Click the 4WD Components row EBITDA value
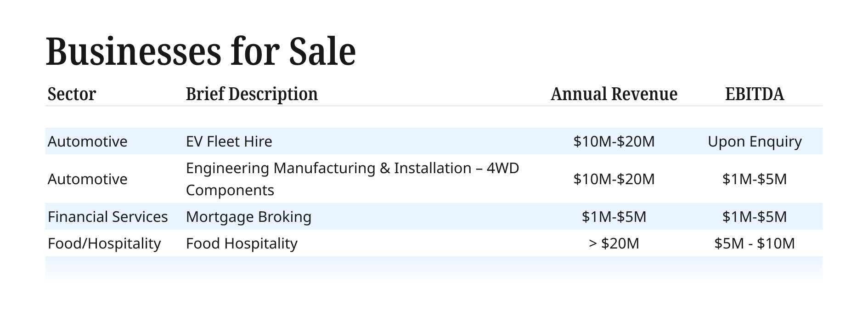Image resolution: width=868 pixels, height=322 pixels. pyautogui.click(x=754, y=179)
